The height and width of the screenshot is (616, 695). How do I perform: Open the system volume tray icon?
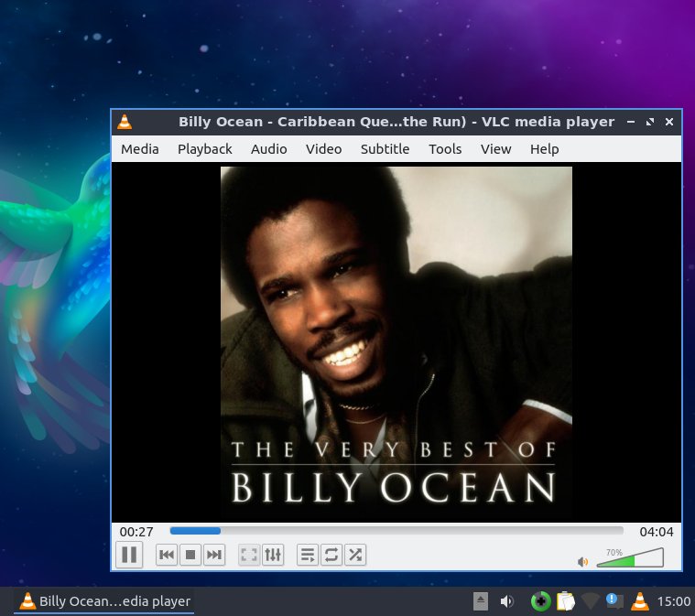(x=506, y=601)
